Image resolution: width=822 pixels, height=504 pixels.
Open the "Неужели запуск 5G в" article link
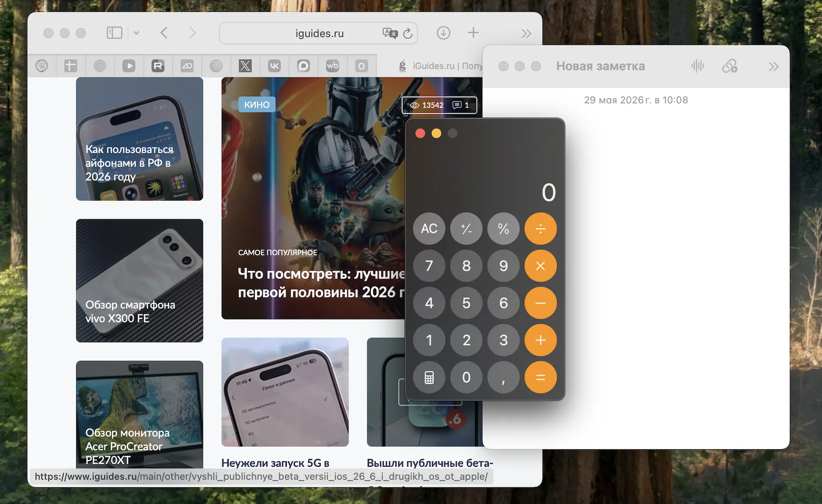tap(275, 463)
